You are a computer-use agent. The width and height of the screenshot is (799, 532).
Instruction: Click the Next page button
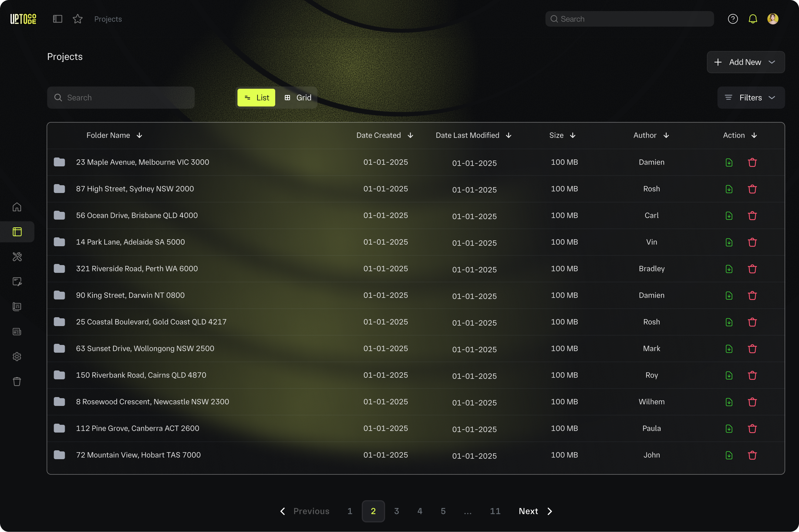point(536,511)
